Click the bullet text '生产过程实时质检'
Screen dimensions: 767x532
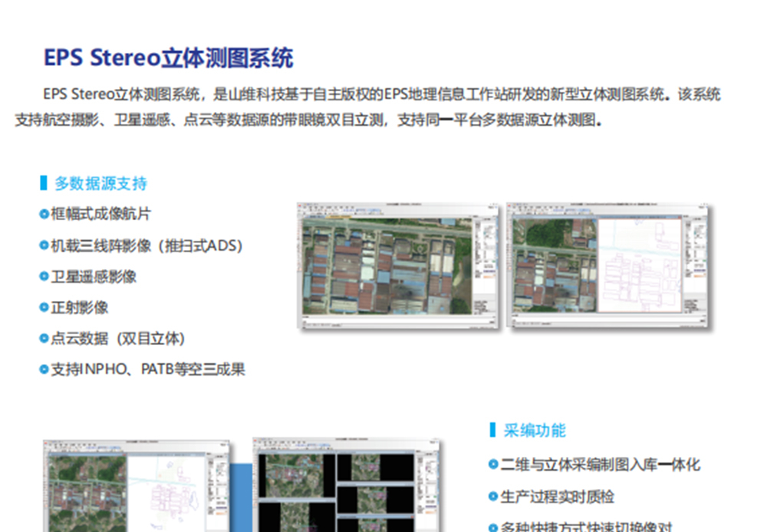pos(557,496)
